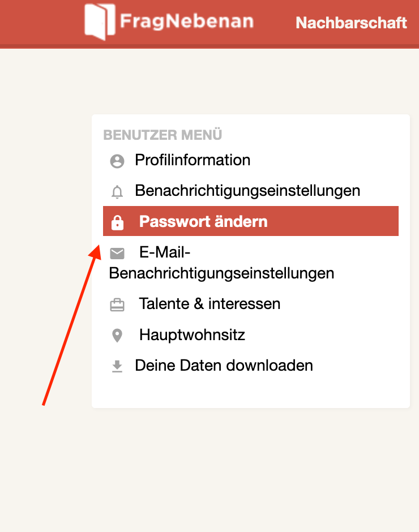Screen dimensions: 419x532
Task: Go to Benachrichtigungseinstellungen text link
Action: pos(247,191)
